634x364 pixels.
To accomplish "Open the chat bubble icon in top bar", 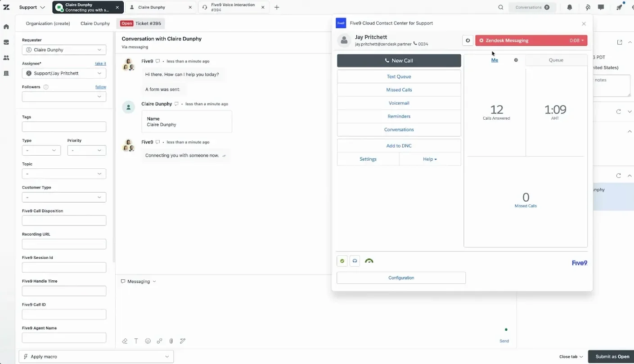I will click(601, 7).
